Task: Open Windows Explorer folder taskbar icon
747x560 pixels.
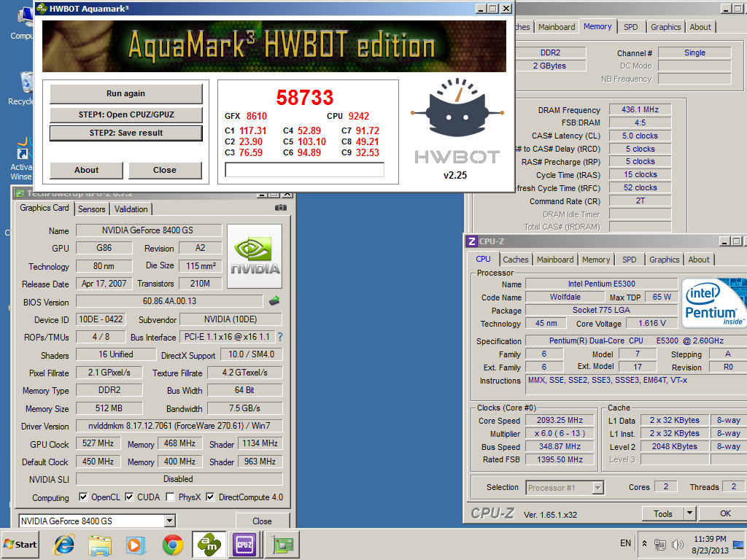Action: coord(100,545)
